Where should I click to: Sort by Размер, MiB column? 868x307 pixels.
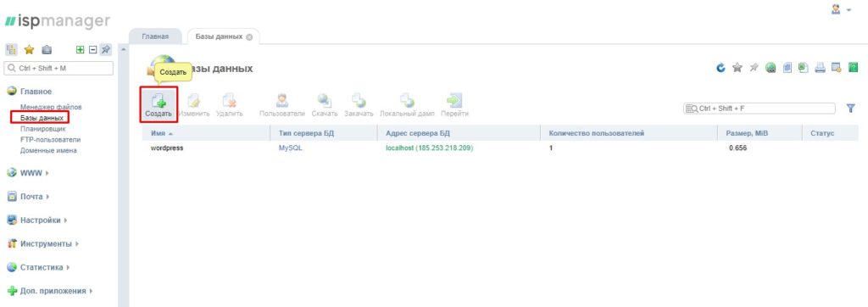click(x=759, y=133)
